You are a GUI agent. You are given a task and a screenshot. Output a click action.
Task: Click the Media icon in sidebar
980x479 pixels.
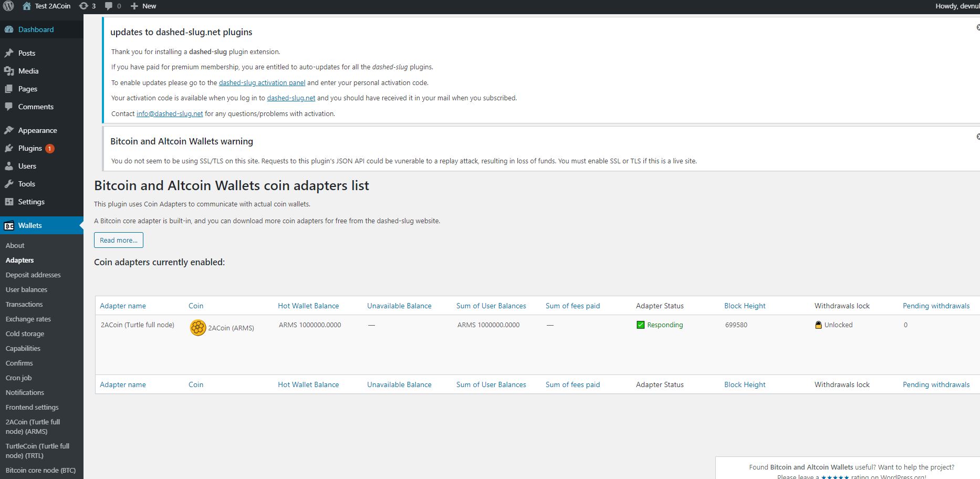tap(9, 71)
